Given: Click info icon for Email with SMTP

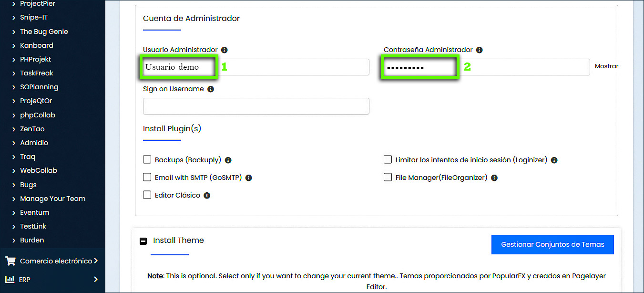Looking at the screenshot, I should (x=248, y=178).
